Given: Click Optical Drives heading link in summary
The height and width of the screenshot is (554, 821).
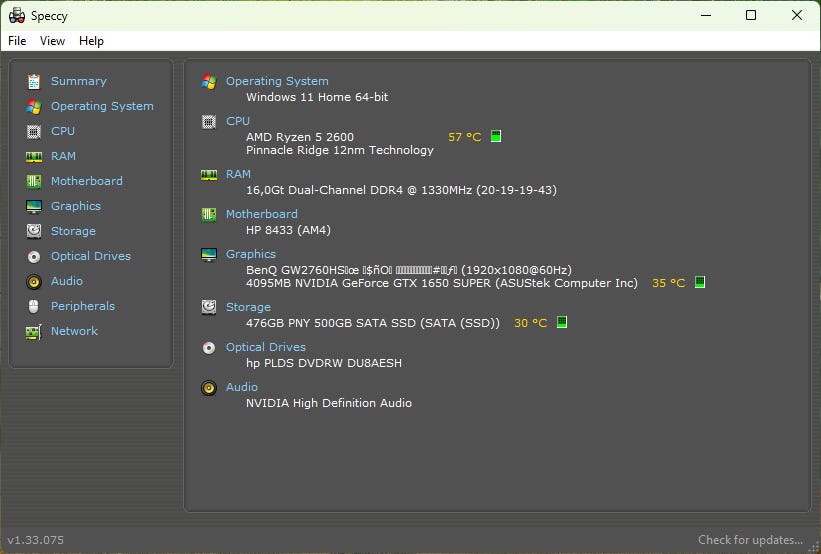Looking at the screenshot, I should [265, 347].
